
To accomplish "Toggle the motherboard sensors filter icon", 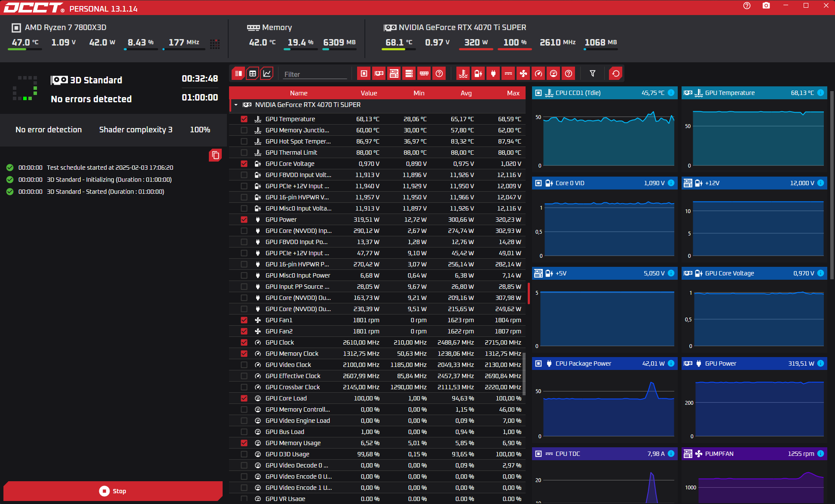I will [x=394, y=73].
